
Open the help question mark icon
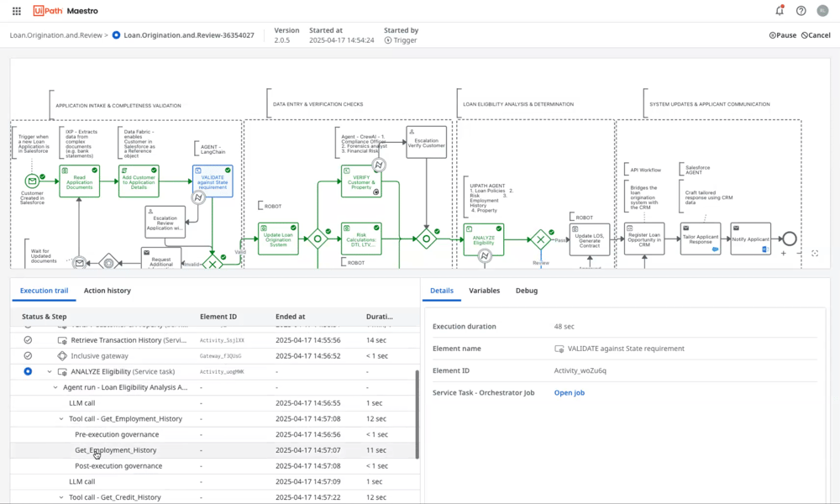point(801,11)
